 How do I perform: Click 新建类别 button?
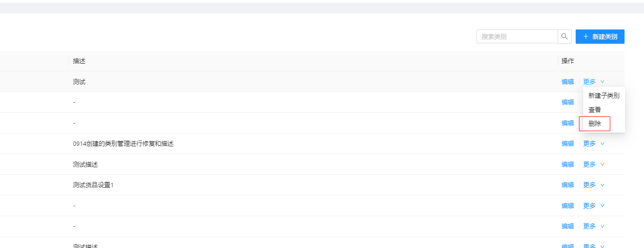point(600,37)
